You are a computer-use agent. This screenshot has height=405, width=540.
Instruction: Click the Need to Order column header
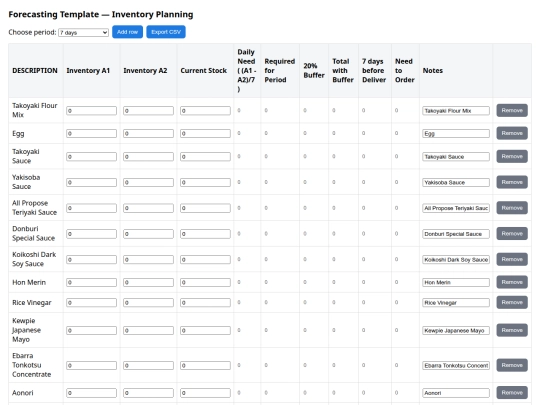point(405,71)
